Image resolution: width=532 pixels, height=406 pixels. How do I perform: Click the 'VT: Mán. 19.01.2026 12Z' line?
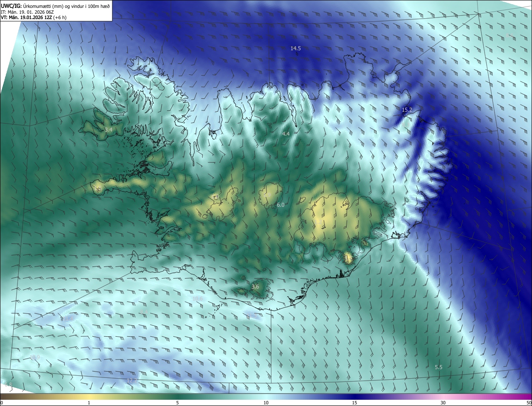coord(33,17)
